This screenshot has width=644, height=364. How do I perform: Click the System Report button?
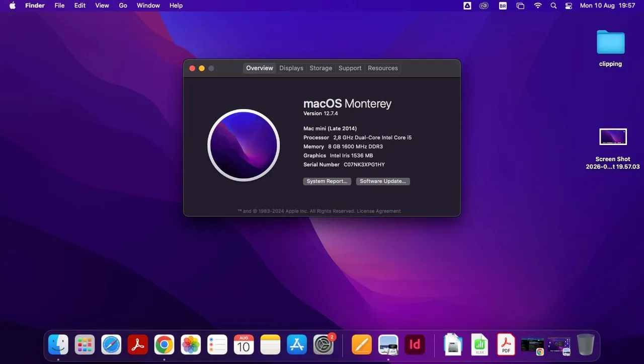[x=327, y=181]
